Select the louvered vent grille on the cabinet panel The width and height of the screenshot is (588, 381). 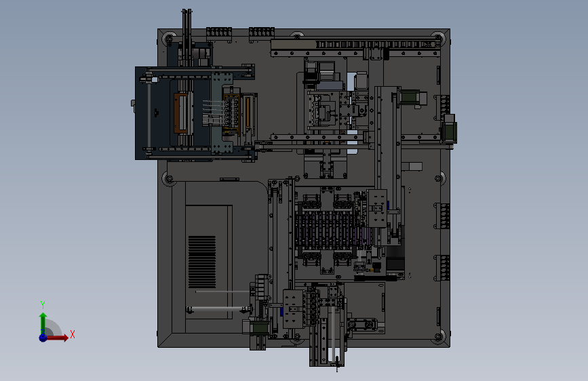[x=201, y=262]
